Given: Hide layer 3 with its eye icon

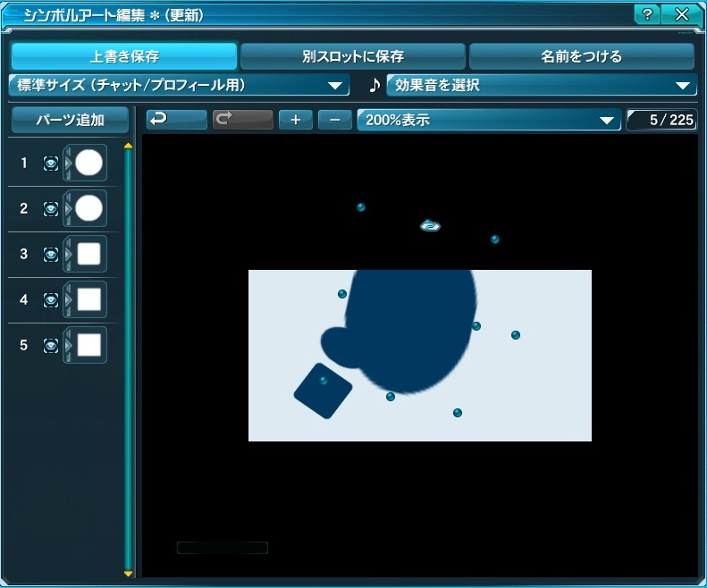Looking at the screenshot, I should click(x=50, y=255).
